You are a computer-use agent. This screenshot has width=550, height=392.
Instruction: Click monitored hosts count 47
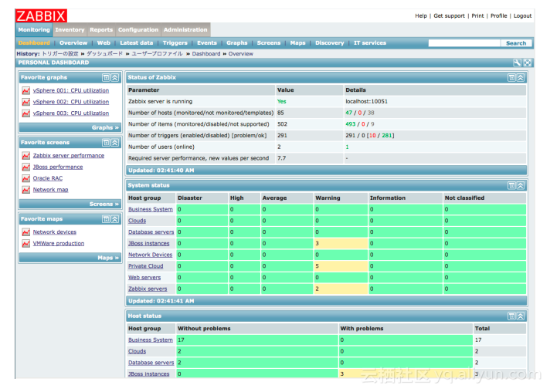348,113
